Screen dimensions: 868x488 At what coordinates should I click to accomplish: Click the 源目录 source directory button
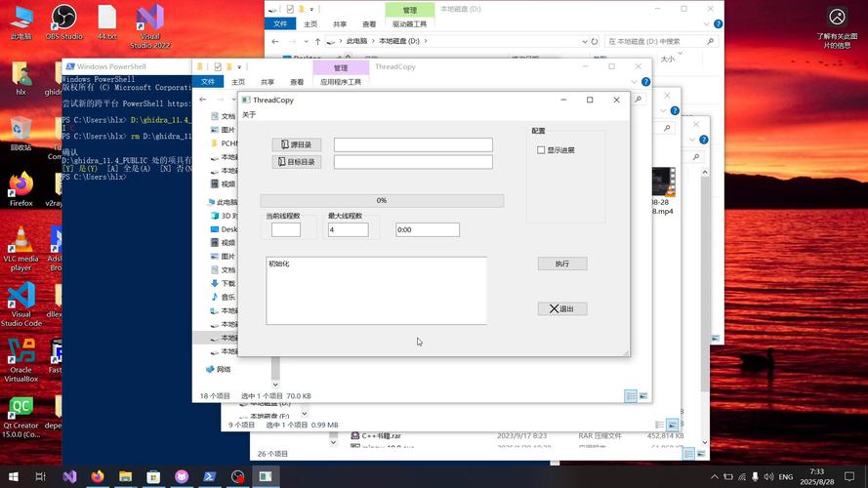tap(296, 145)
